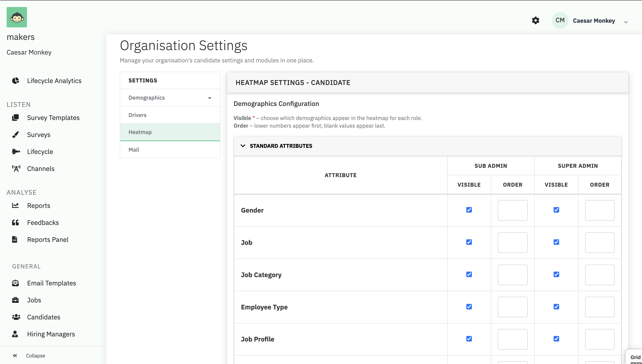Open Demographics settings menu item

pos(170,98)
